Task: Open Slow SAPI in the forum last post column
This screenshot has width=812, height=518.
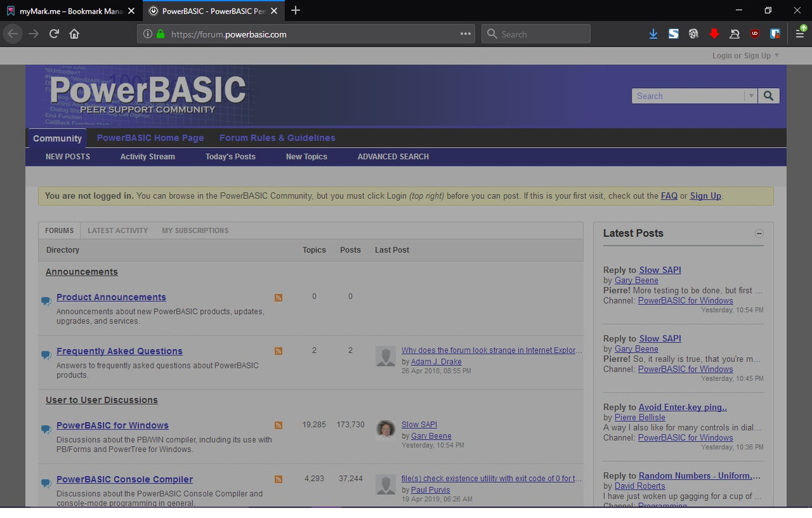Action: tap(419, 425)
